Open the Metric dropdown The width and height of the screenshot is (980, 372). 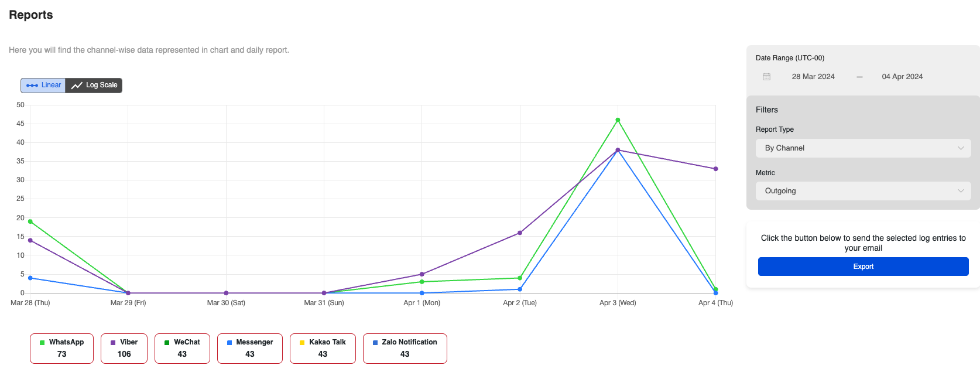point(863,191)
